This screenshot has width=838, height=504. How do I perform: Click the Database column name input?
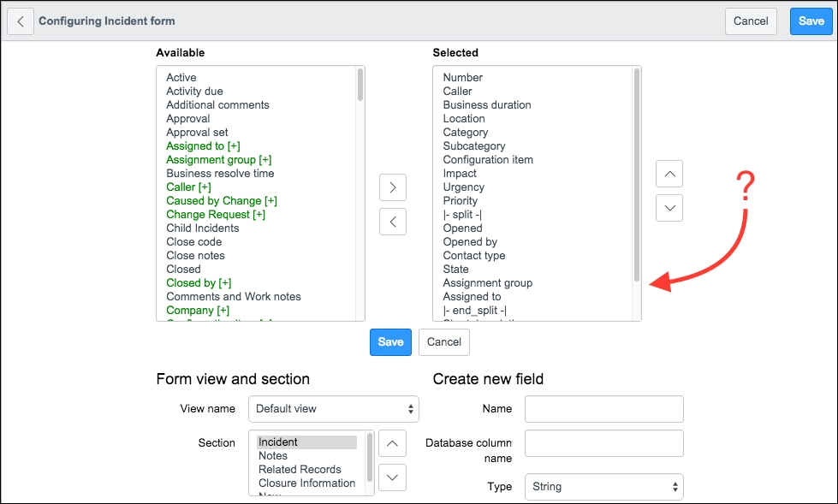(603, 443)
